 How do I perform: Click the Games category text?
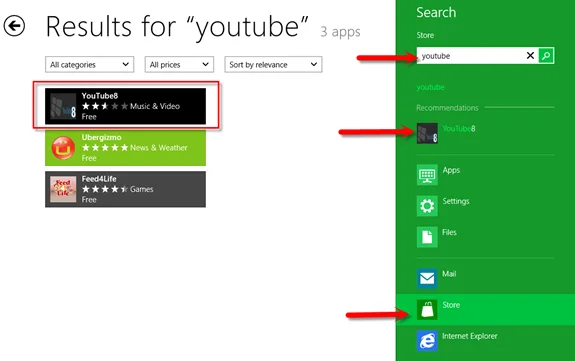pos(142,189)
